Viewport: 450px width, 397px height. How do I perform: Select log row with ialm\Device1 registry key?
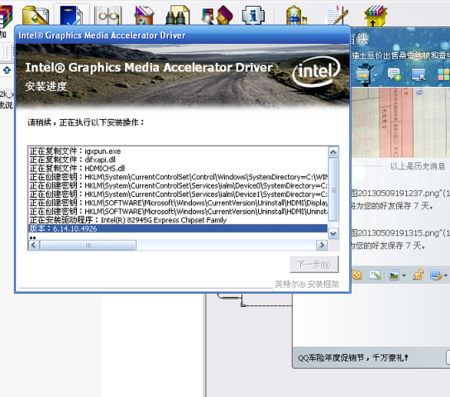pos(178,194)
